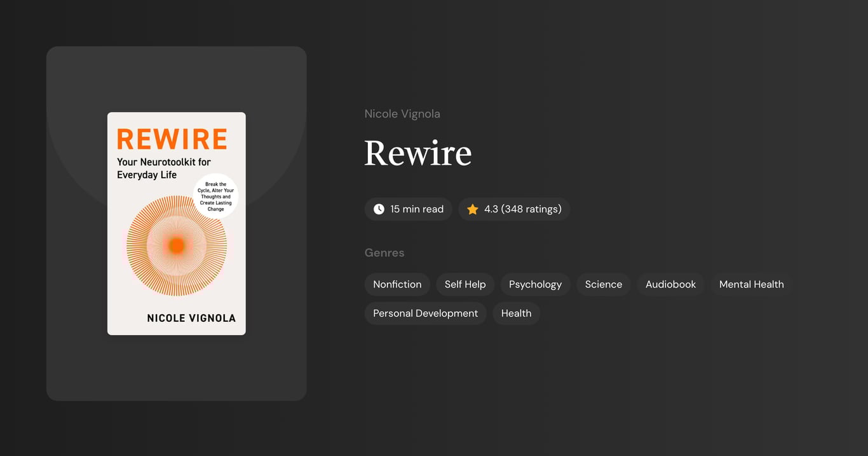
Task: Click the author name Nicole Vignola
Action: coord(402,113)
